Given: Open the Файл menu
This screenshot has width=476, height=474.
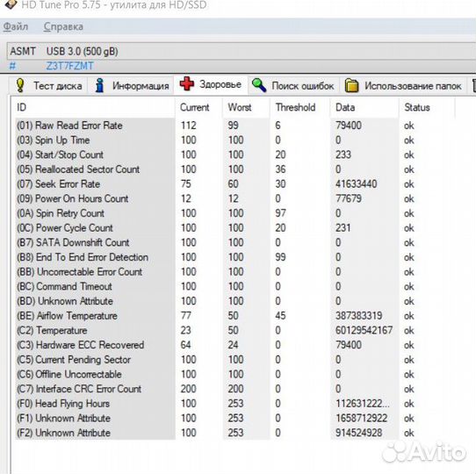Looking at the screenshot, I should [x=16, y=26].
